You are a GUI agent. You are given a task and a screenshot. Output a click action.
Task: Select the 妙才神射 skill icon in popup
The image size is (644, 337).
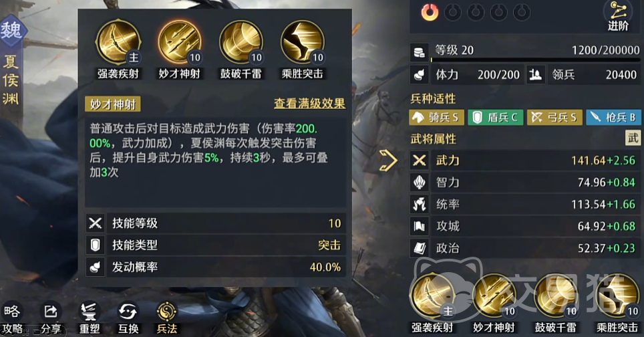pyautogui.click(x=180, y=42)
